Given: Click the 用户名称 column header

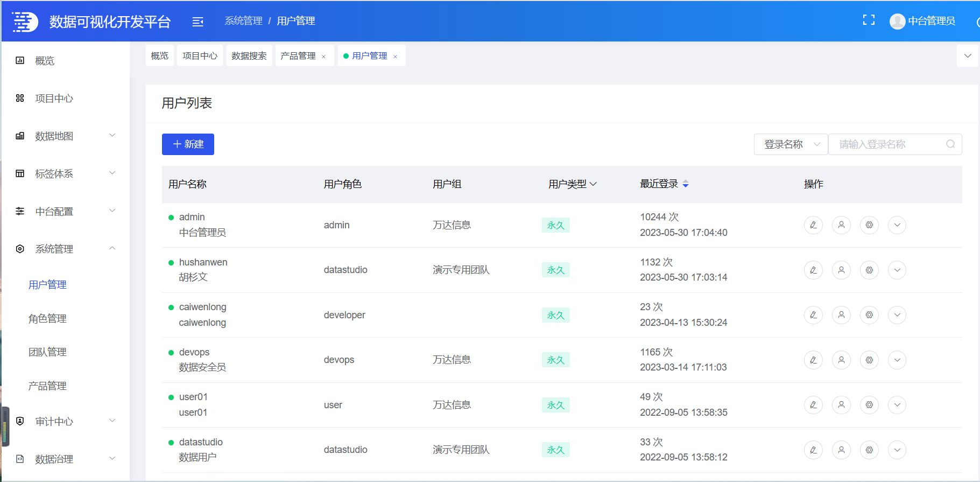Looking at the screenshot, I should pyautogui.click(x=187, y=184).
